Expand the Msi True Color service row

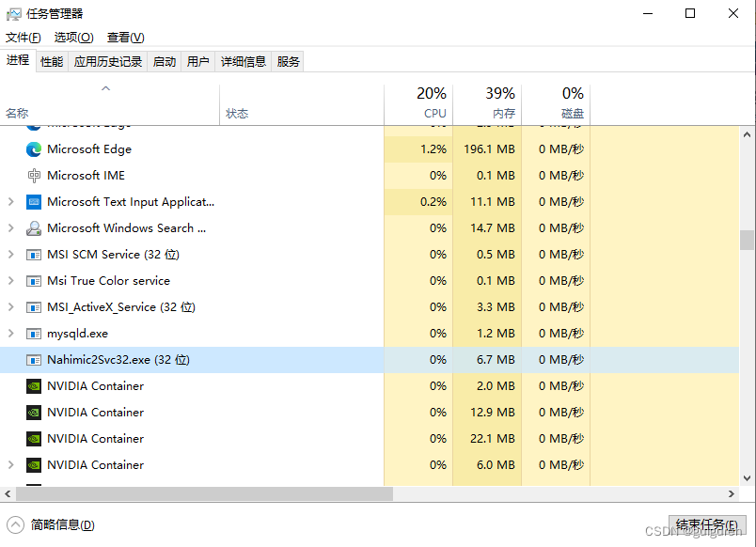11,281
